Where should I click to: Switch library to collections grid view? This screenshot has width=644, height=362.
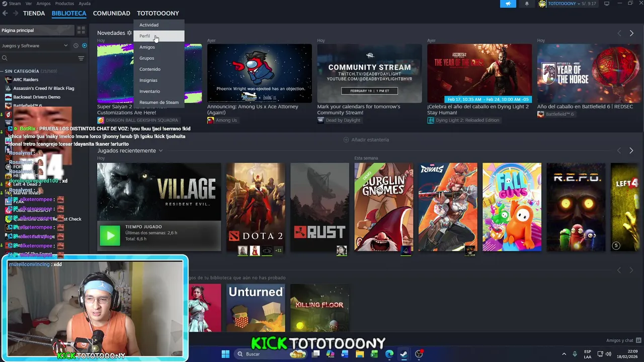point(81,30)
